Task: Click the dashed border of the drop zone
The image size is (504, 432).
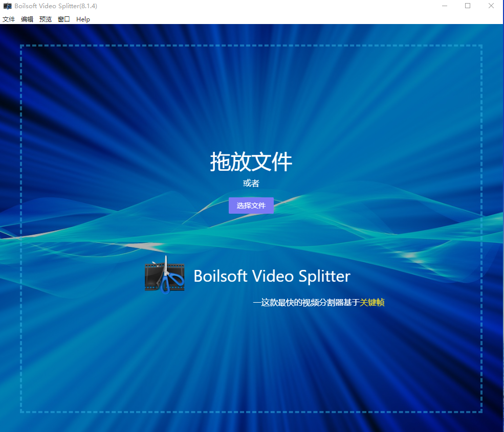Action: pos(21,230)
